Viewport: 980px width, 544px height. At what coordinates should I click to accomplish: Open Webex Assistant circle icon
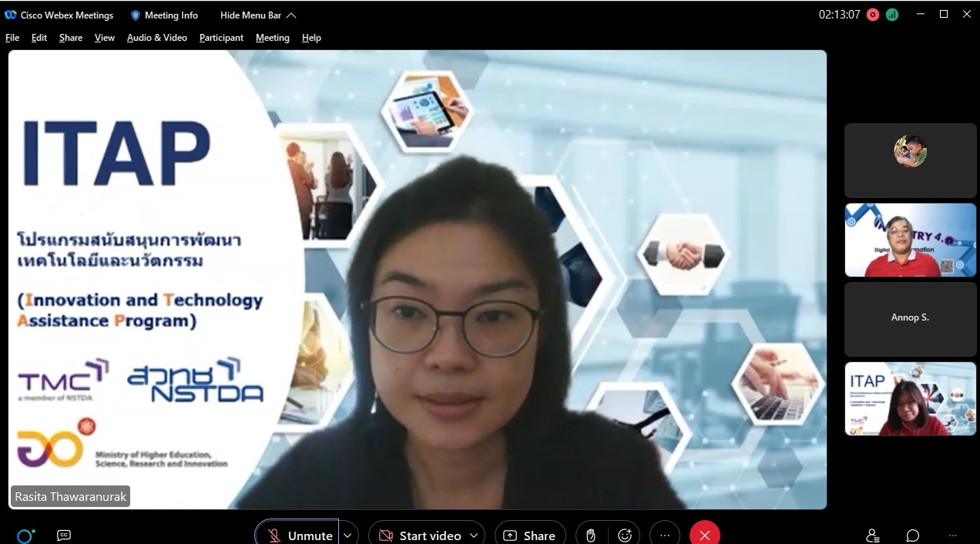coord(25,535)
